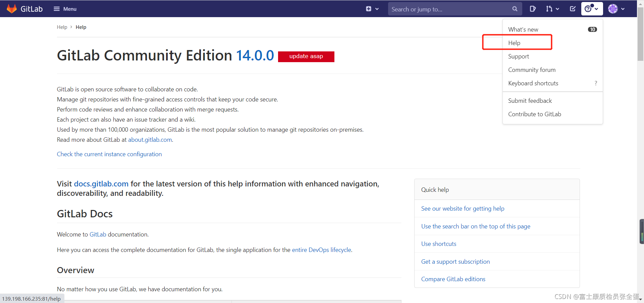This screenshot has height=303, width=644.
Task: Click Use the search bar link
Action: 476,226
